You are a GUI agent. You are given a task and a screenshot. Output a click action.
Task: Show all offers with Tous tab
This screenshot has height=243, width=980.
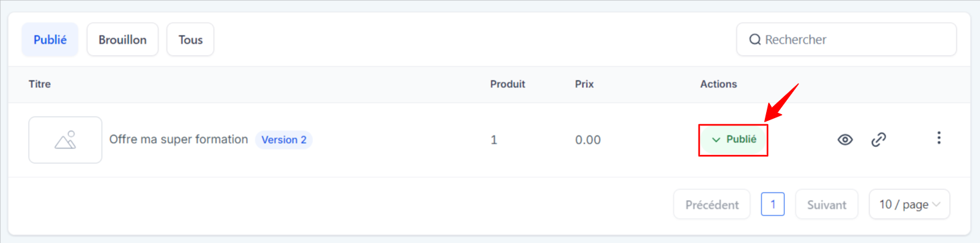[190, 40]
